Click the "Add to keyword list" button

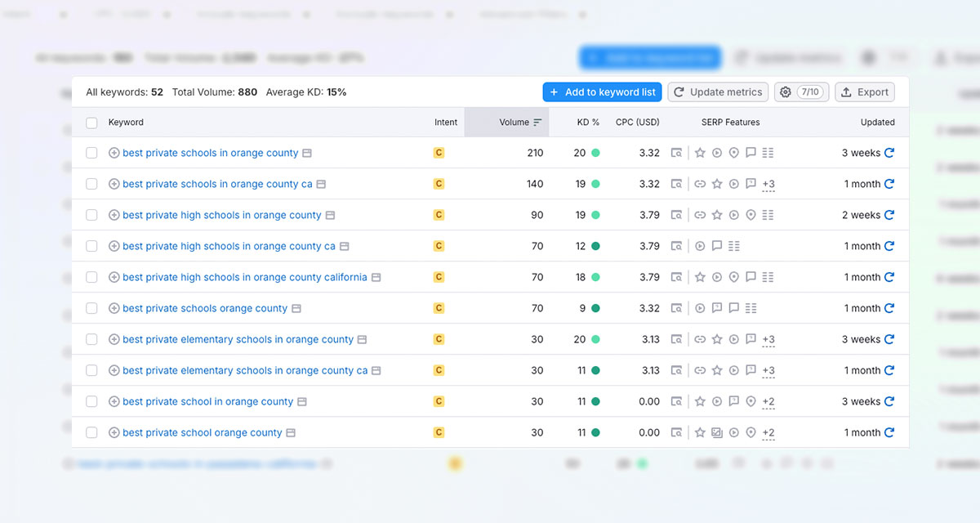(x=602, y=92)
